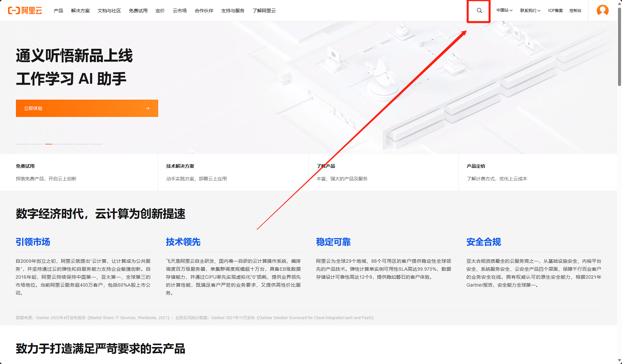This screenshot has height=364, width=622.
Task: Click the 探索免费产品，开启云上创新 text
Action: tap(46, 179)
